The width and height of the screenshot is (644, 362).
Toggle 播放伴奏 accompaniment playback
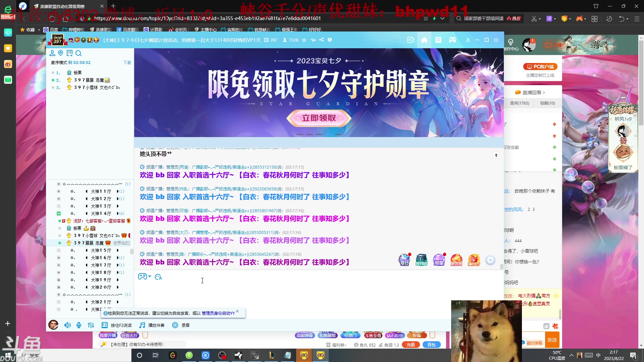(152, 325)
